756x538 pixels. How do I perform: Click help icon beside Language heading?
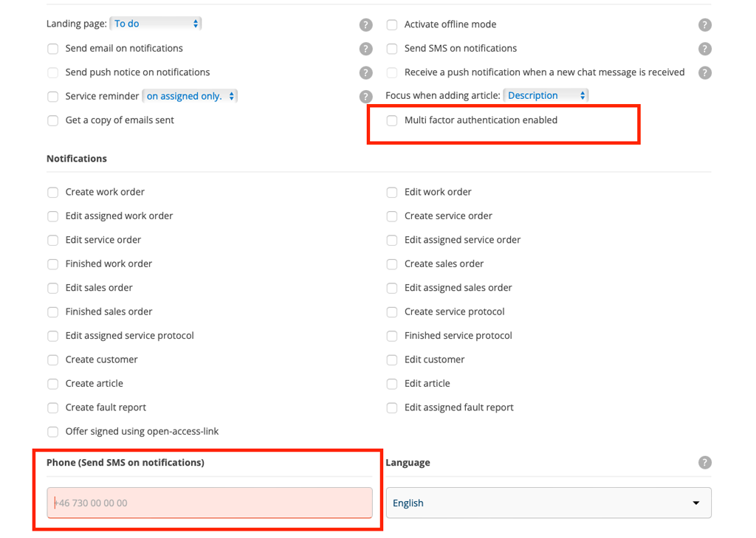pos(705,463)
